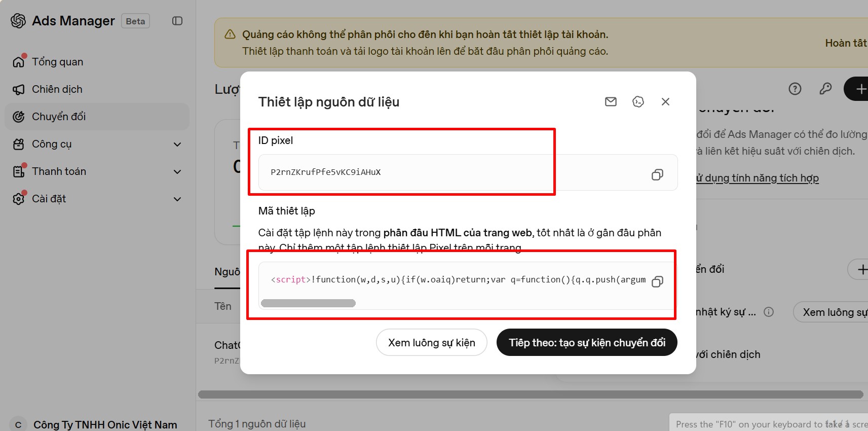
Task: Click the key icon in top toolbar
Action: pyautogui.click(x=825, y=89)
